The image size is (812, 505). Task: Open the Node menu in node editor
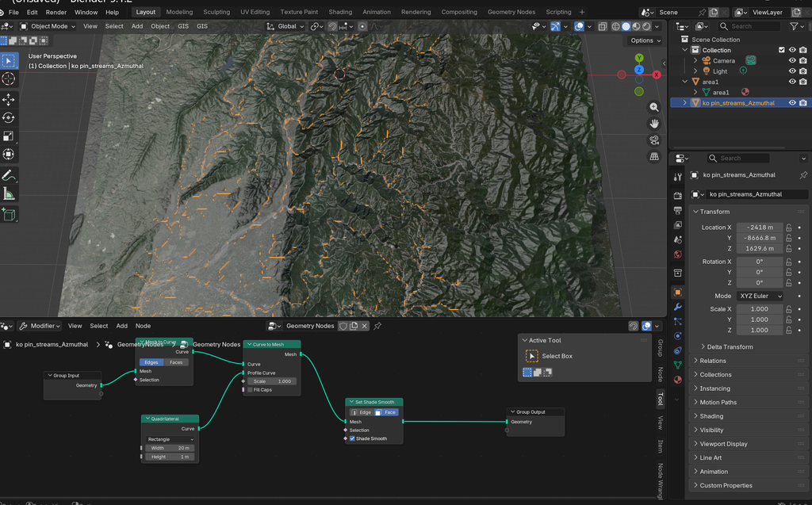click(143, 326)
